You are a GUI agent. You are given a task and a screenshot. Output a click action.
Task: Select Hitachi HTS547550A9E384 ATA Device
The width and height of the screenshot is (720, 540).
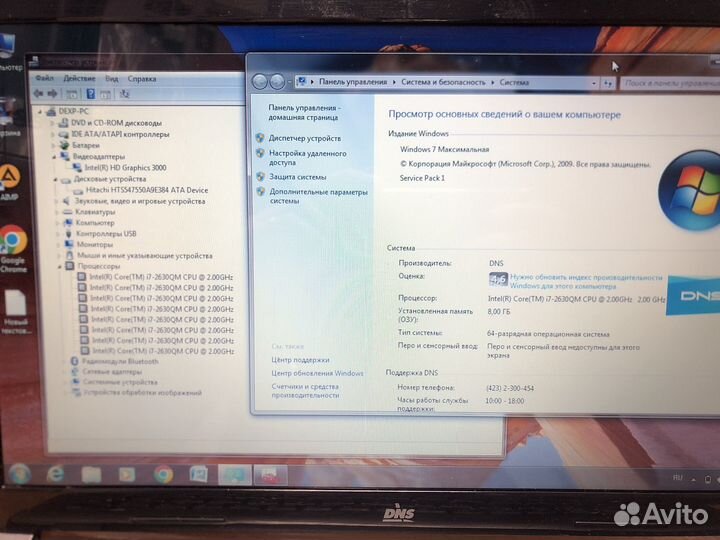click(x=146, y=190)
